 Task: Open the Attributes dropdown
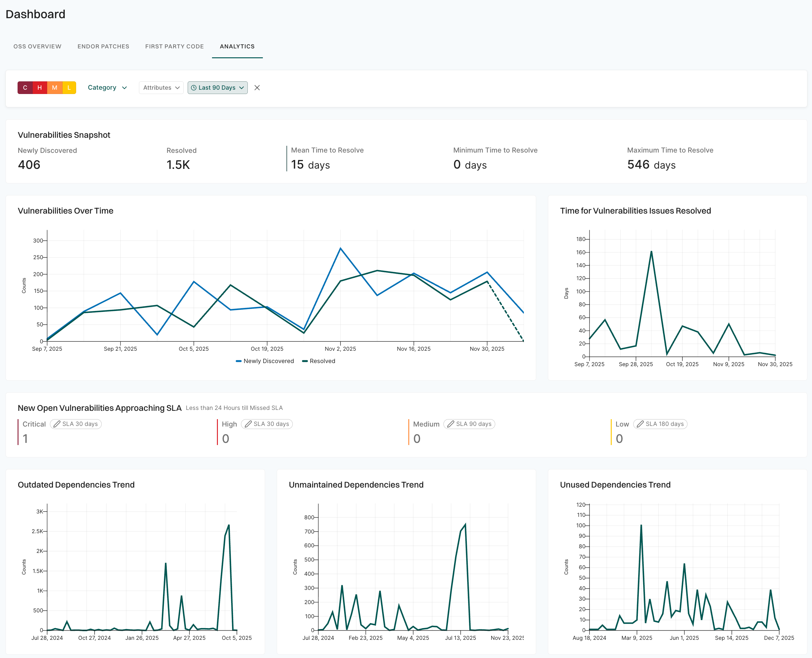161,88
